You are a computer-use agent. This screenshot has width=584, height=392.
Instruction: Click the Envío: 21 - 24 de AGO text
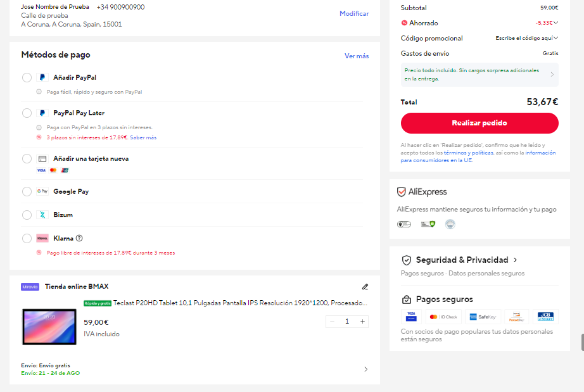click(x=50, y=373)
